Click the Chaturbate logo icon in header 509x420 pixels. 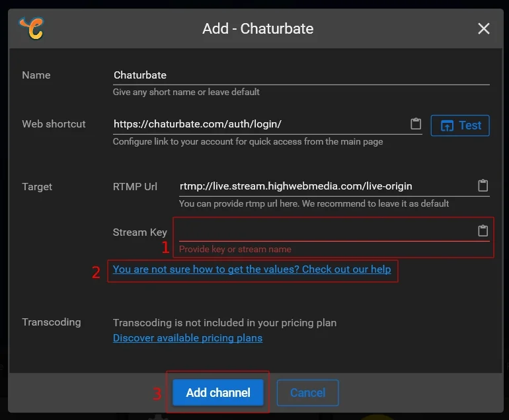pyautogui.click(x=31, y=28)
